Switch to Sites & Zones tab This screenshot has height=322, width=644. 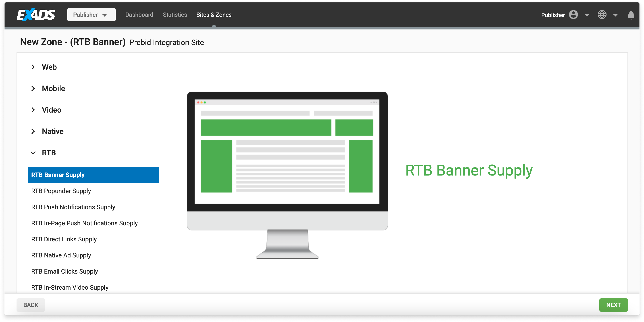tap(214, 15)
